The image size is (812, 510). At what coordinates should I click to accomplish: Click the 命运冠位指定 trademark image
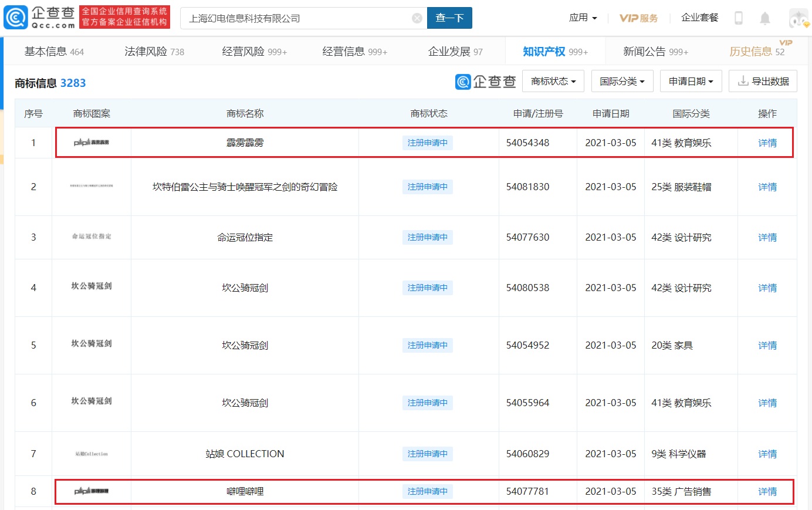pos(92,237)
